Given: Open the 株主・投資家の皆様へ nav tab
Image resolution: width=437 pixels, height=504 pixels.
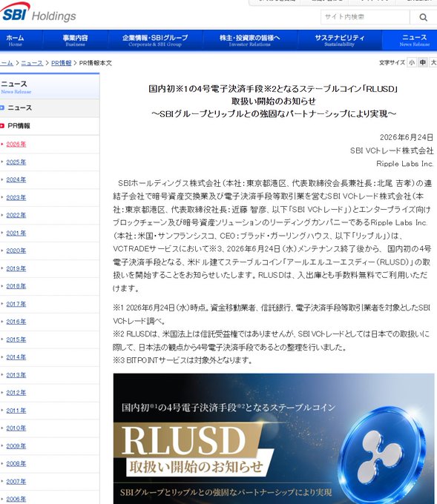Looking at the screenshot, I should pyautogui.click(x=250, y=40).
